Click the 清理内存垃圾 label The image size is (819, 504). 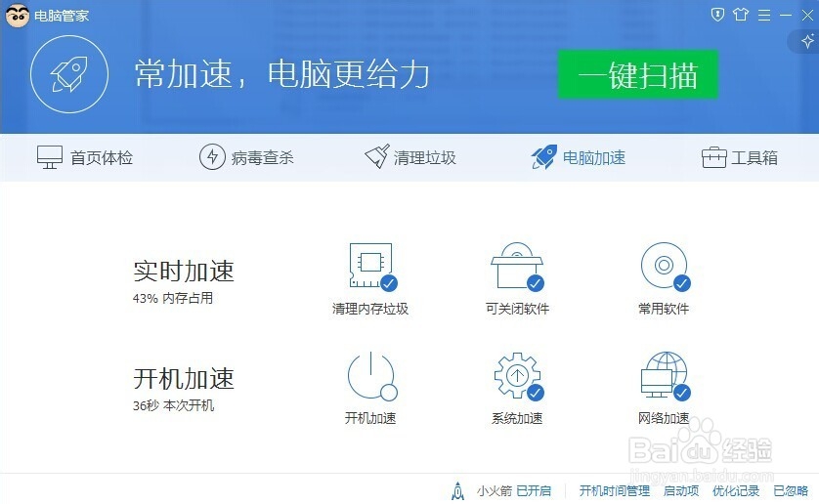(370, 309)
